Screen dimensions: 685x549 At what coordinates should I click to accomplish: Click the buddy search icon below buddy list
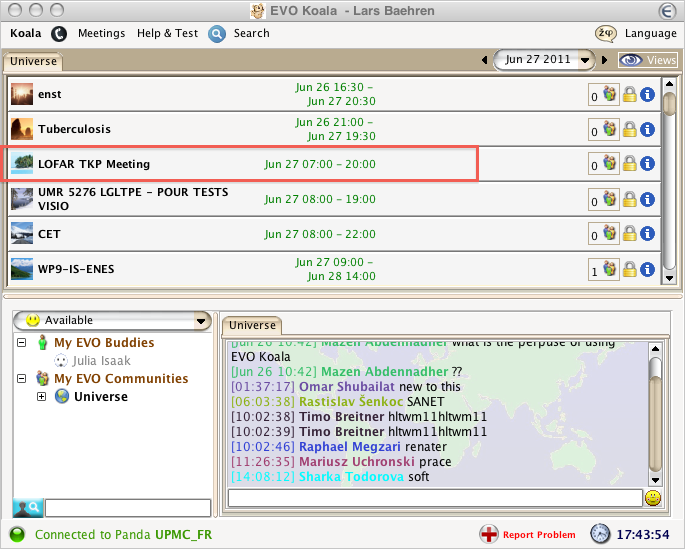(x=28, y=508)
